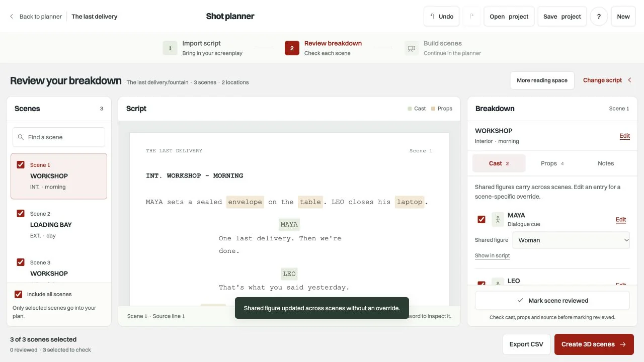Click Open project button
This screenshot has width=644, height=362.
point(509,17)
